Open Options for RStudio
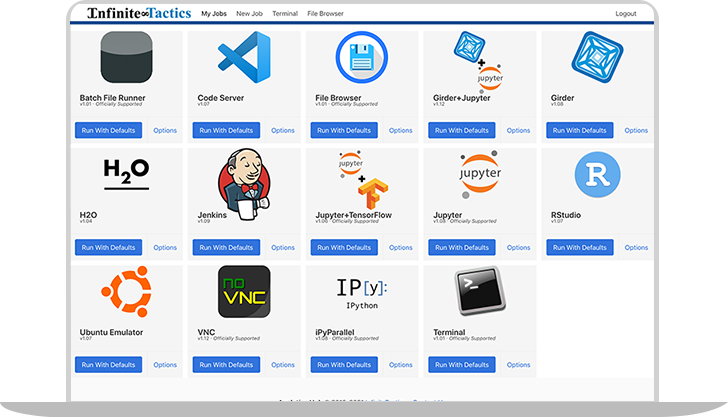The height and width of the screenshot is (417, 728). coord(636,248)
